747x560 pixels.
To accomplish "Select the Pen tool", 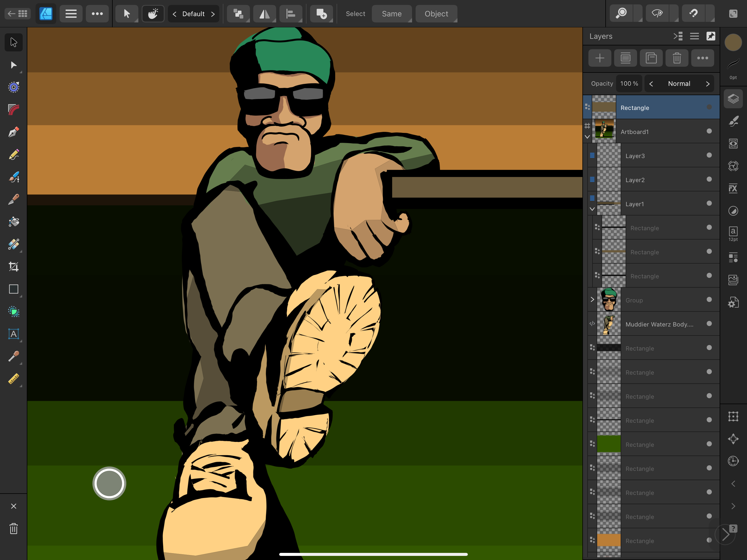I will [x=13, y=132].
